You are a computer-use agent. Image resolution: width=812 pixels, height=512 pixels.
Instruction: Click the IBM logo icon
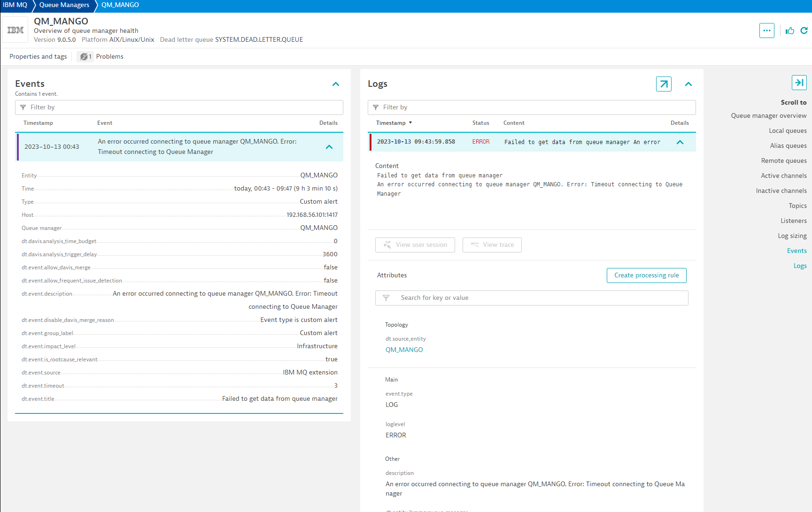pyautogui.click(x=15, y=31)
